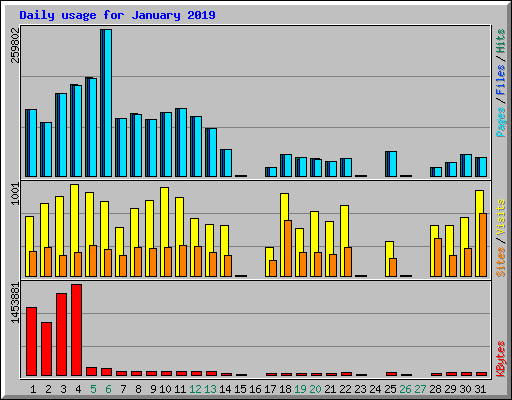The image size is (512, 400).
Task: Select the cyan hits bar for day 11
Action: click(181, 142)
